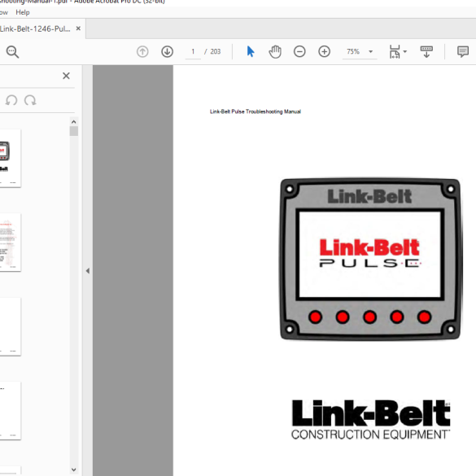This screenshot has height=476, width=476.
Task: Click the thumbnail scrollbar up arrow
Action: click(x=74, y=122)
